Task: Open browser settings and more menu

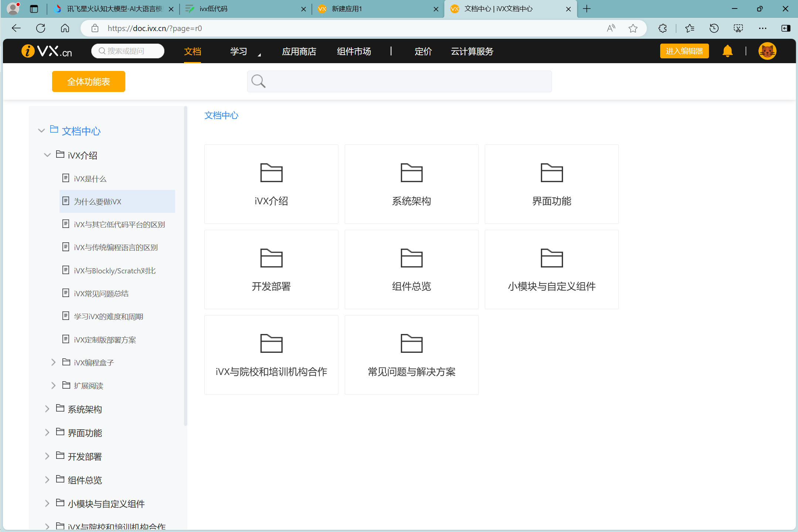Action: pos(763,28)
